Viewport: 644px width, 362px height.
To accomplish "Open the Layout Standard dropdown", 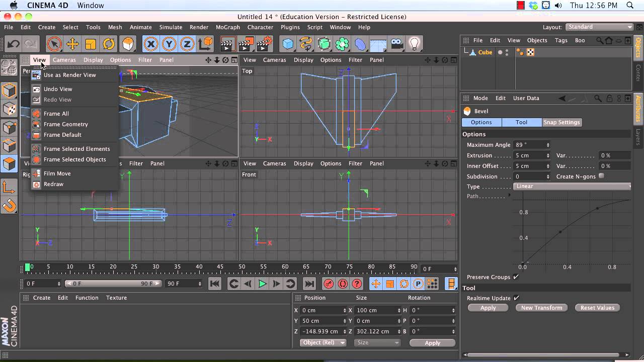I will point(599,27).
